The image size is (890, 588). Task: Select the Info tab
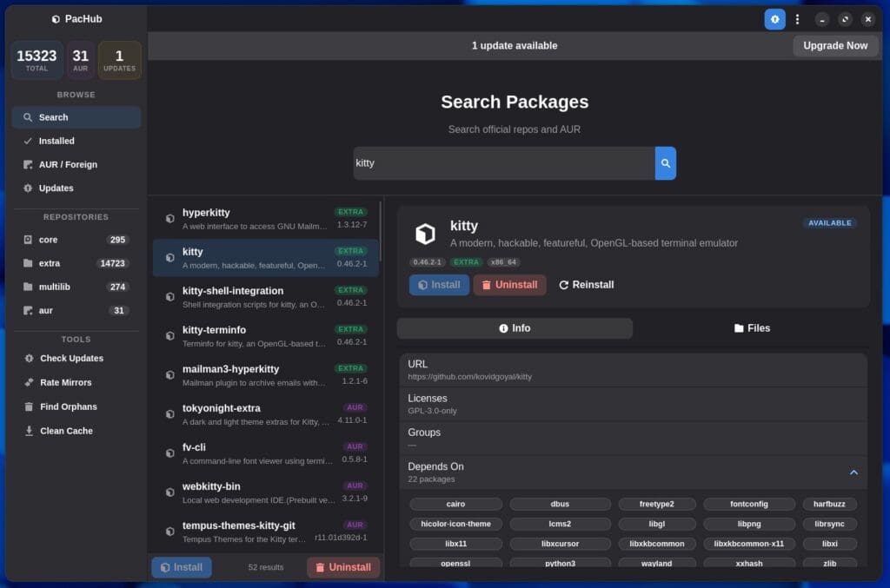coord(515,327)
